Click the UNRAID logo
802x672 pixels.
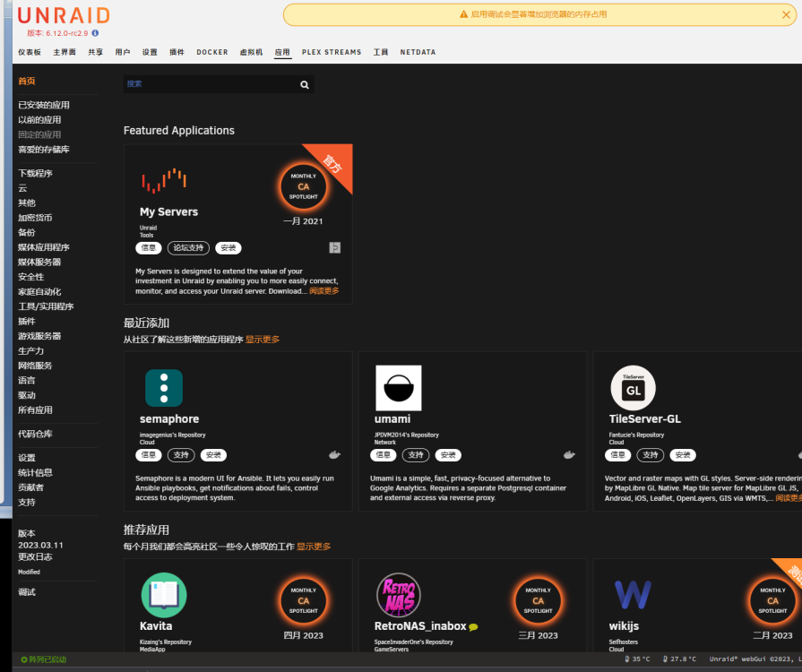click(64, 16)
